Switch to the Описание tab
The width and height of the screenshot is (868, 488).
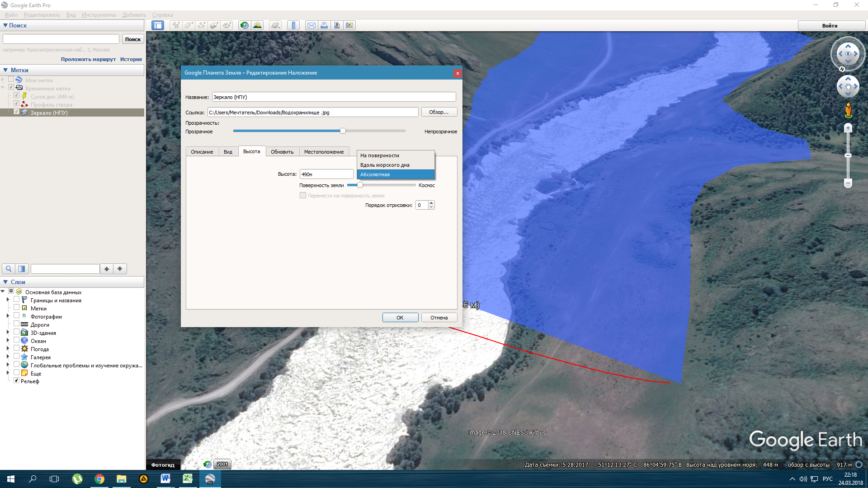202,152
